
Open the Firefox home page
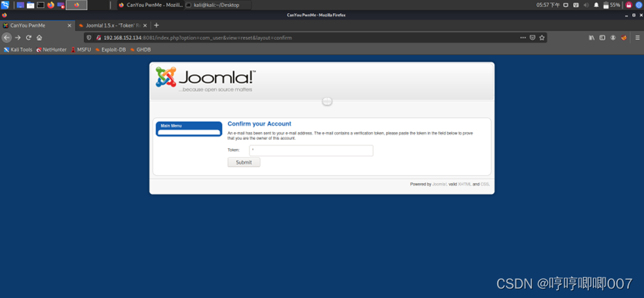point(39,37)
